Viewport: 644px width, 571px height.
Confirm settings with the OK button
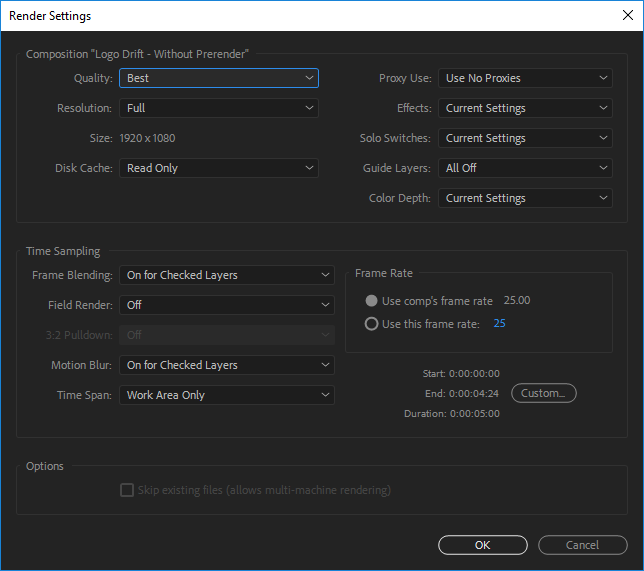[483, 545]
